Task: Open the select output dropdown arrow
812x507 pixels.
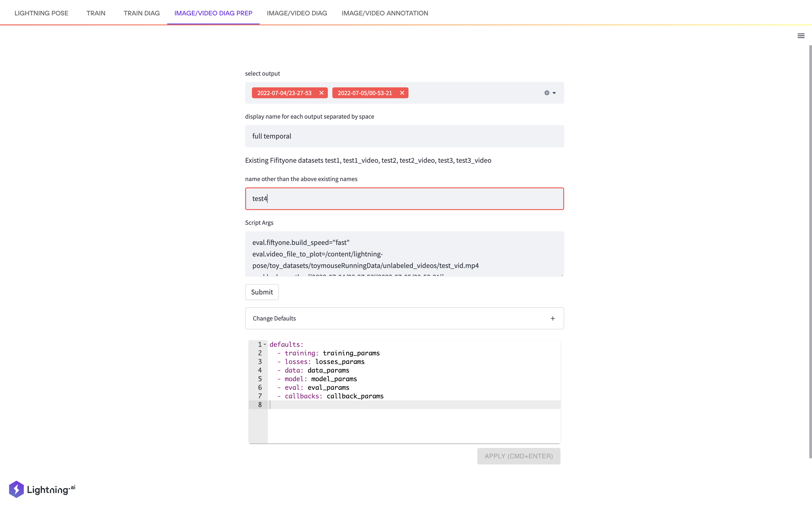Action: (554, 93)
